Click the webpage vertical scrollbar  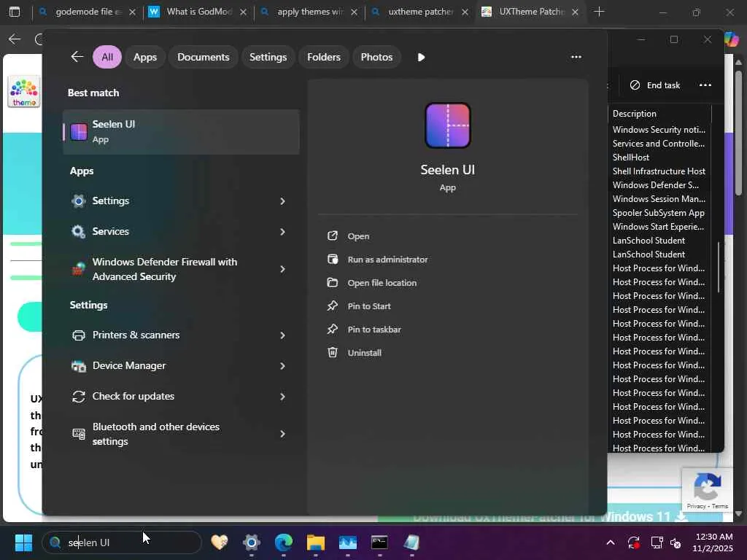click(x=738, y=133)
